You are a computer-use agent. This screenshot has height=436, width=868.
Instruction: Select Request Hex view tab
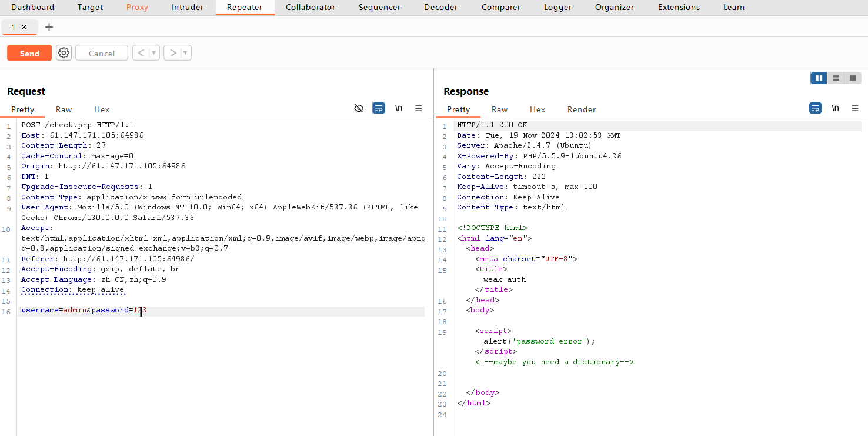click(x=102, y=109)
